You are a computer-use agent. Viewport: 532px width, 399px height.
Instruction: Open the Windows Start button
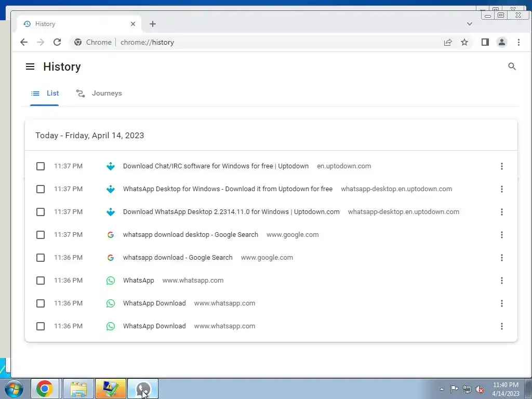pos(14,389)
